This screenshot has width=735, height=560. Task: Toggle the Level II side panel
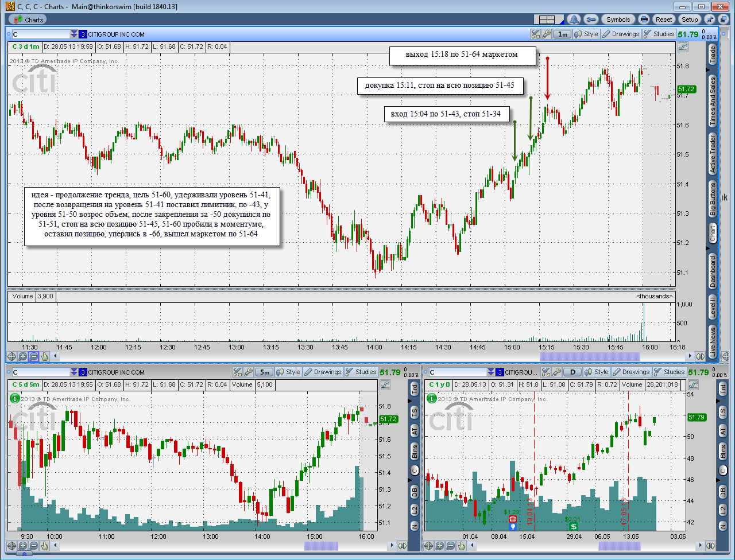tap(713, 308)
